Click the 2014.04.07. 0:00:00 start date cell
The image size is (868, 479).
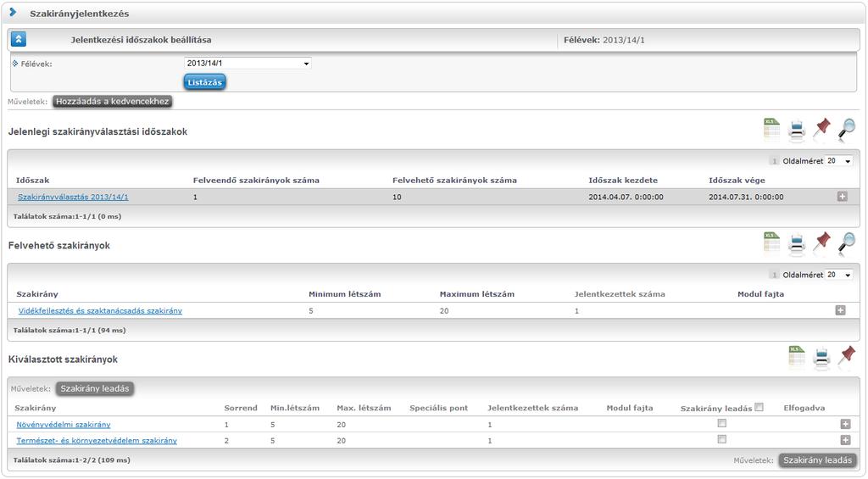coord(626,198)
